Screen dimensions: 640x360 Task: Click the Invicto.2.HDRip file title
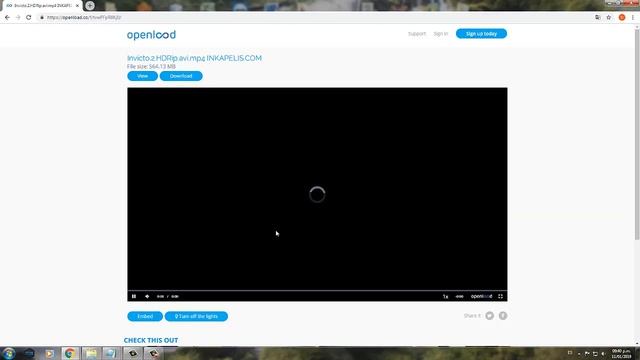click(194, 58)
